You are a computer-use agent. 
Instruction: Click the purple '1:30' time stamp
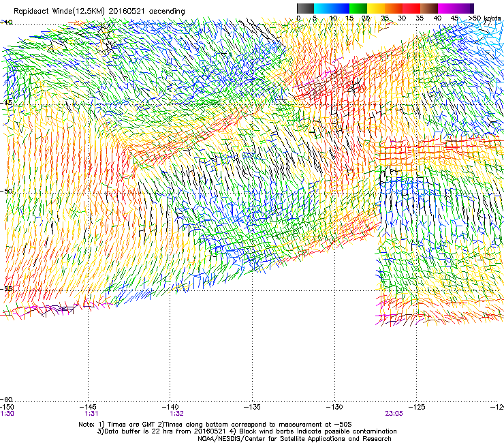[7, 414]
